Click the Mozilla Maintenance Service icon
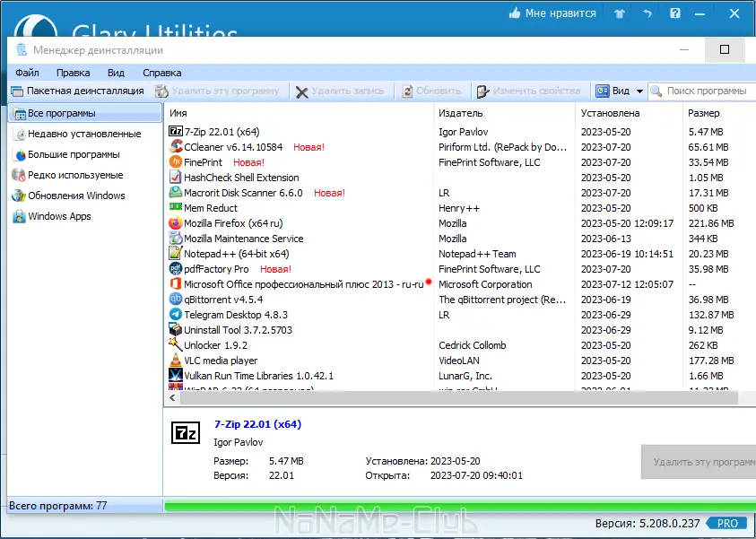Viewport: 756px width, 539px height. click(176, 239)
